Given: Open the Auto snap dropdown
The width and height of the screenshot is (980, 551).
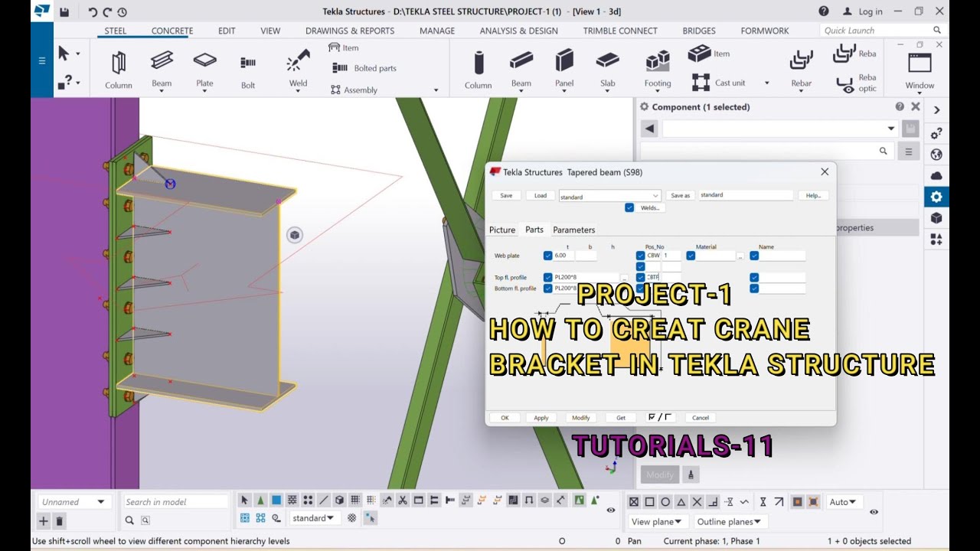Looking at the screenshot, I should (843, 502).
